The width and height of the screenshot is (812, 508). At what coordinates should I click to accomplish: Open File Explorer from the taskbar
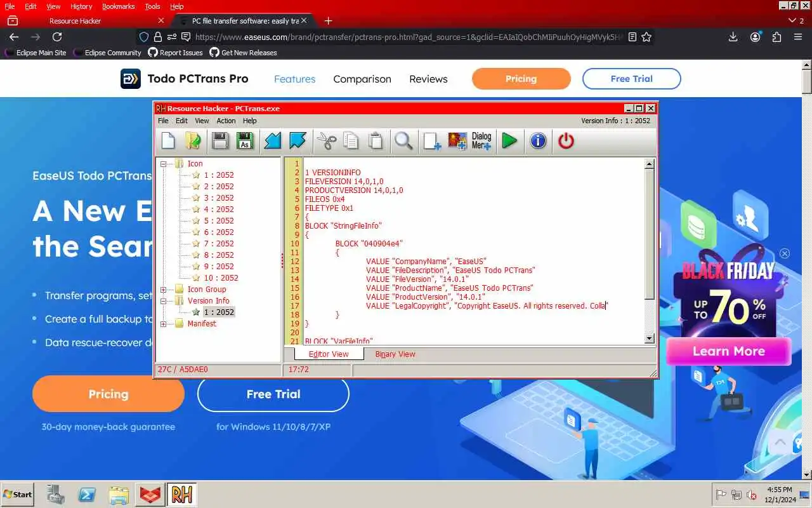tap(119, 494)
